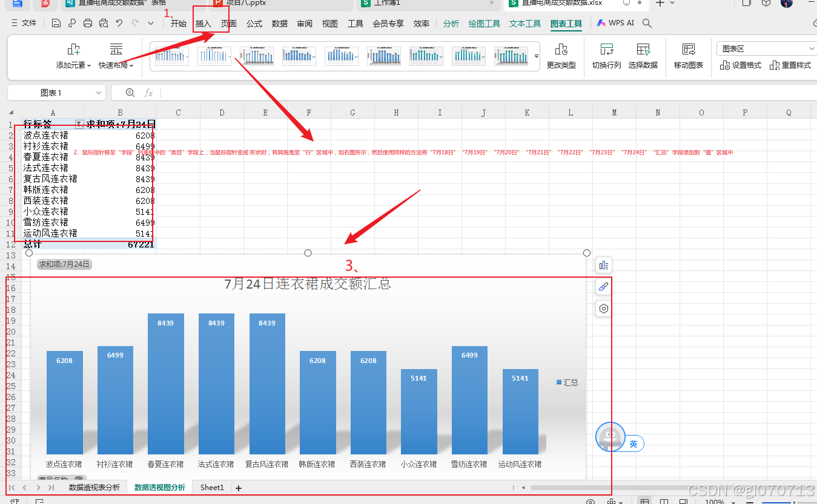Screen dimensions: 817x504
Task: Click the zoom magnifier icon in formula bar
Action: 130,93
